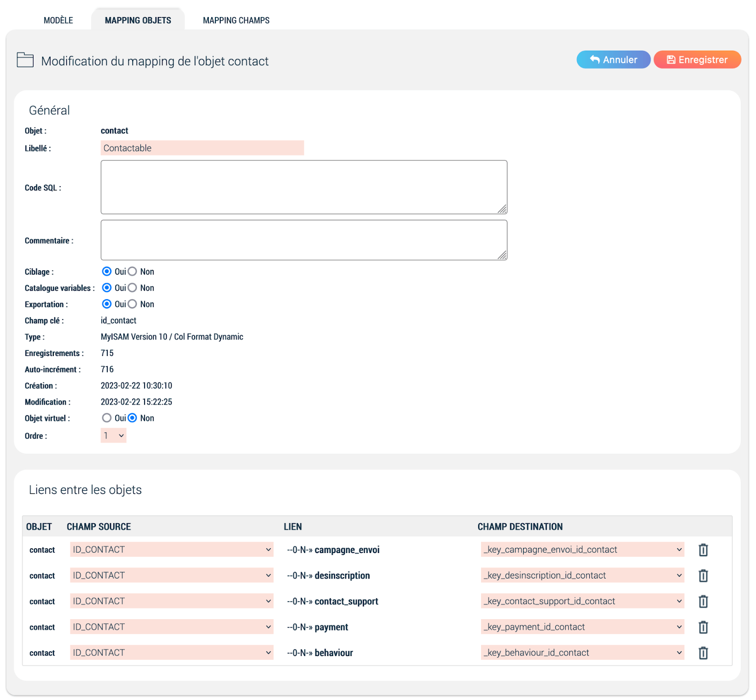Viewport: 756px width, 700px height.
Task: Set Ciblage to Oui
Action: [x=107, y=271]
